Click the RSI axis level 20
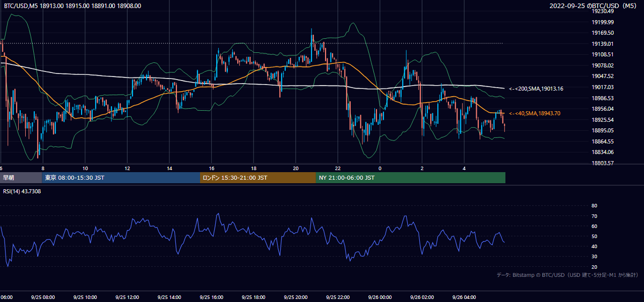The image size is (644, 302). point(594,267)
